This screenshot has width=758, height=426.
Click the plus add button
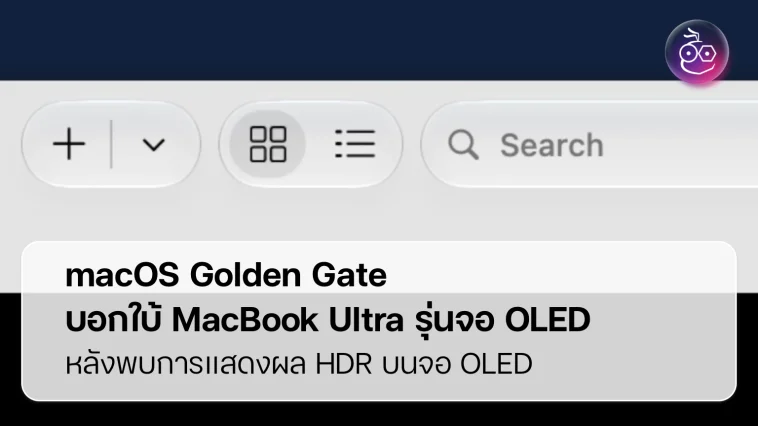click(x=69, y=144)
